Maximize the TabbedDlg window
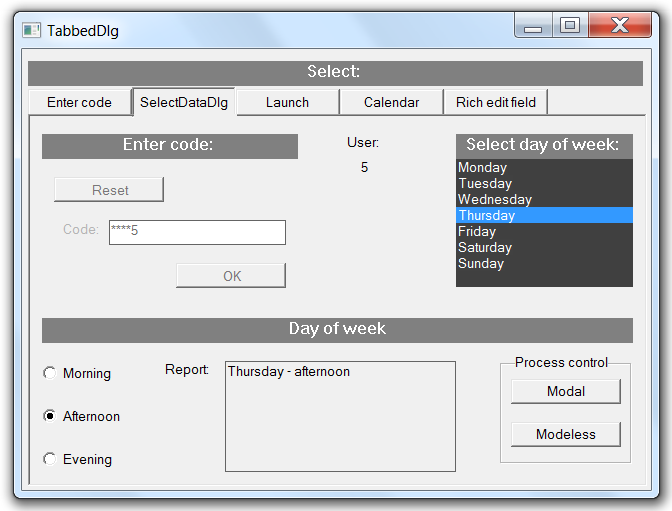Image resolution: width=672 pixels, height=511 pixels. click(x=570, y=25)
